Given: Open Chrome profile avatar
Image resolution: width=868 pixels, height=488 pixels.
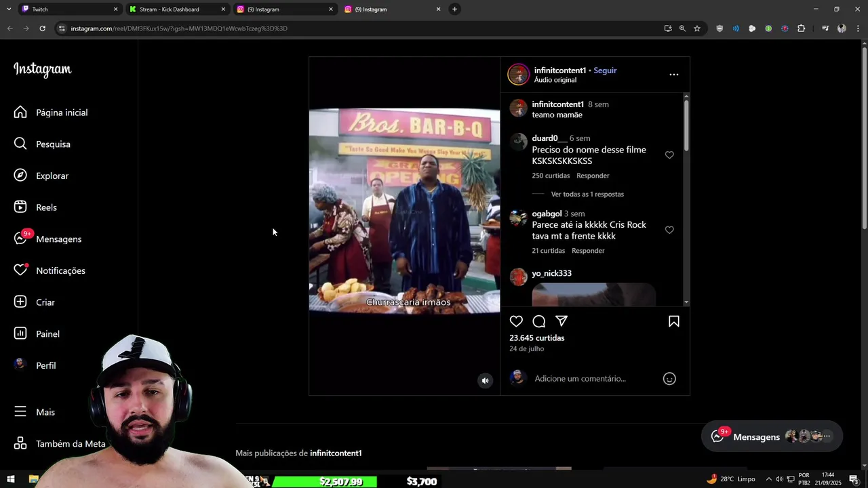Looking at the screenshot, I should 842,28.
